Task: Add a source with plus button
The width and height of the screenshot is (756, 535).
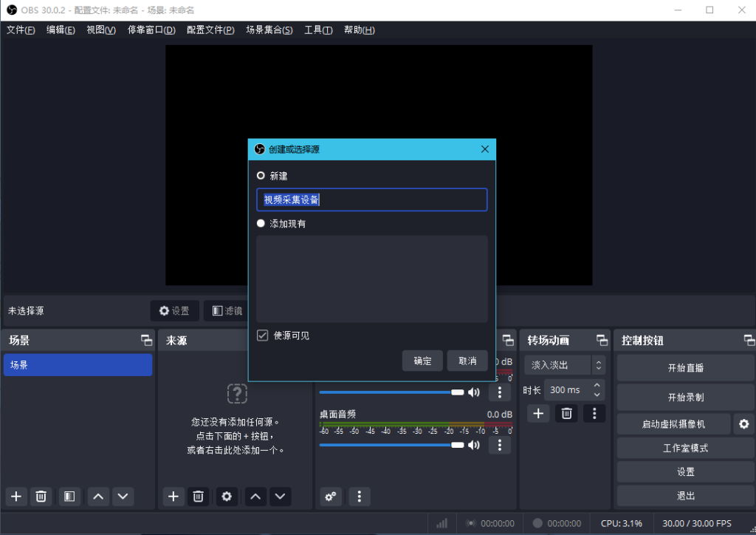Action: [x=173, y=497]
